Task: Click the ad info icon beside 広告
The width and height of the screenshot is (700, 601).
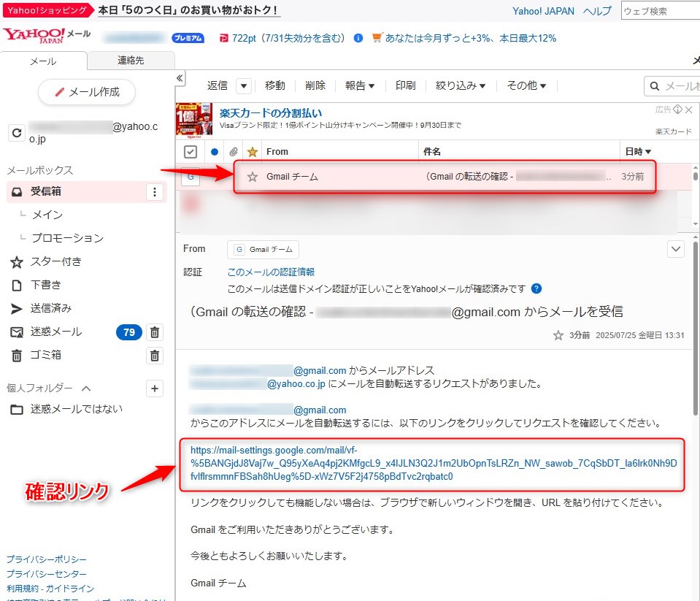Action: coord(677,110)
